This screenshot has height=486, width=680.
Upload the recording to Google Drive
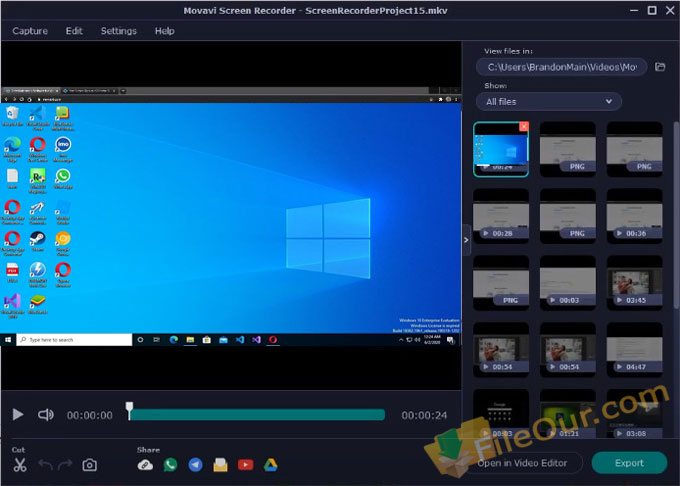(271, 465)
